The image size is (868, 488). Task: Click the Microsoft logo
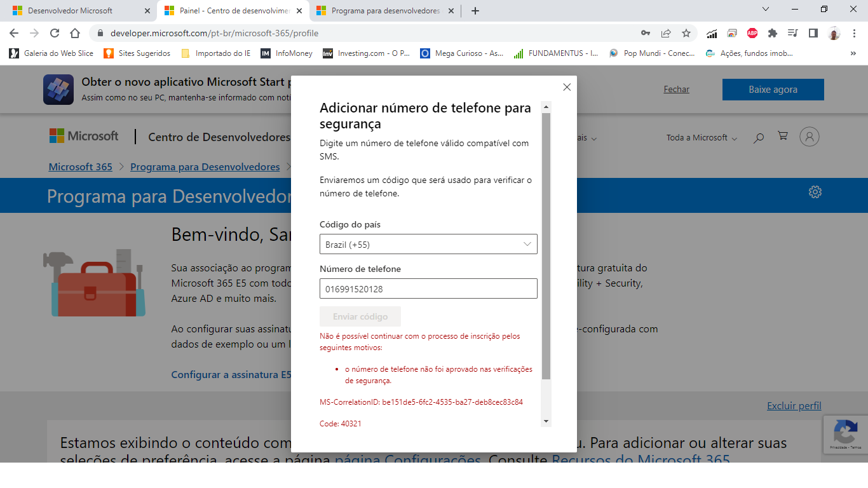point(84,136)
